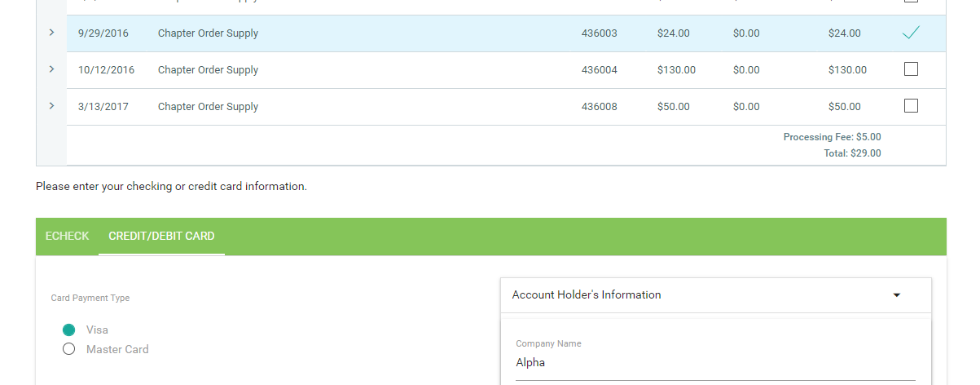The image size is (980, 385).
Task: Click invoice number 436004
Action: click(599, 70)
